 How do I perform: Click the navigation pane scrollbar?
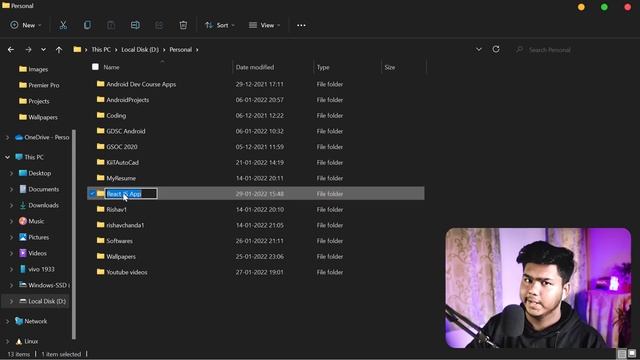74,235
